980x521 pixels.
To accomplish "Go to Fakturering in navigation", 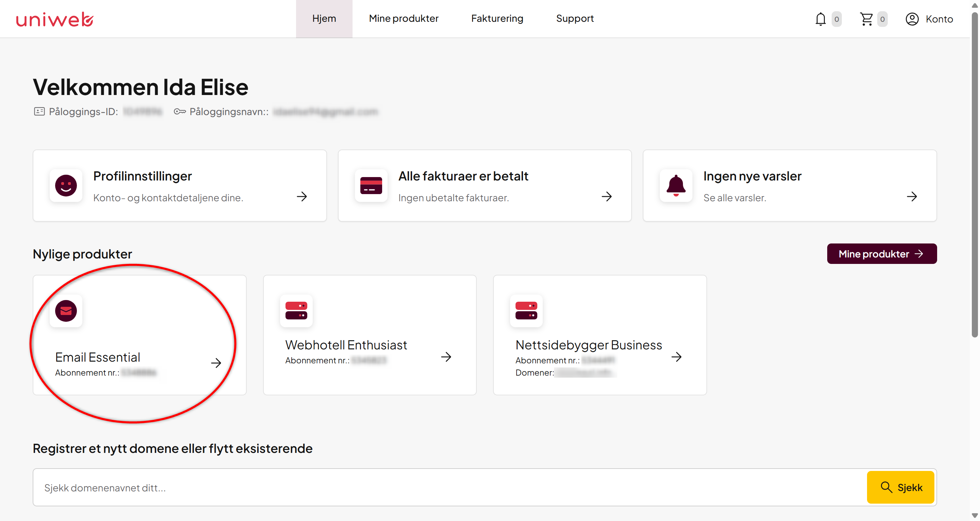I will [497, 19].
